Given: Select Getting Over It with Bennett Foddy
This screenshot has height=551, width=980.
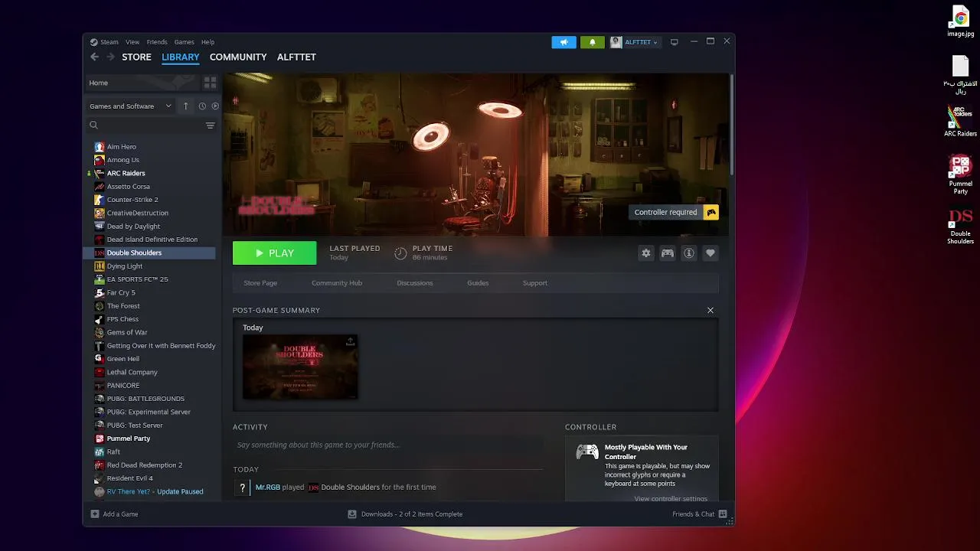Looking at the screenshot, I should coord(161,346).
